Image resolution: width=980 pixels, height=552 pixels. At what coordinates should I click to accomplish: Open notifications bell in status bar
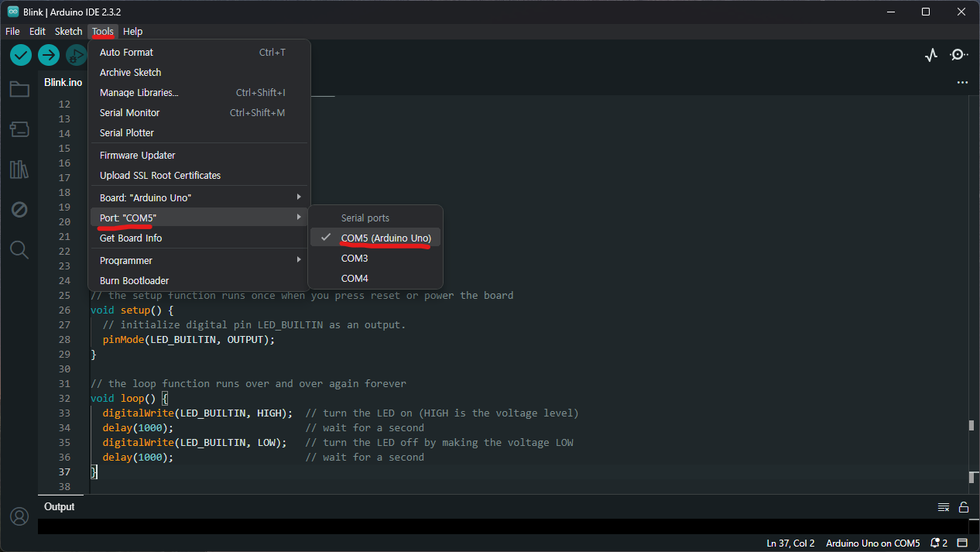(939, 543)
